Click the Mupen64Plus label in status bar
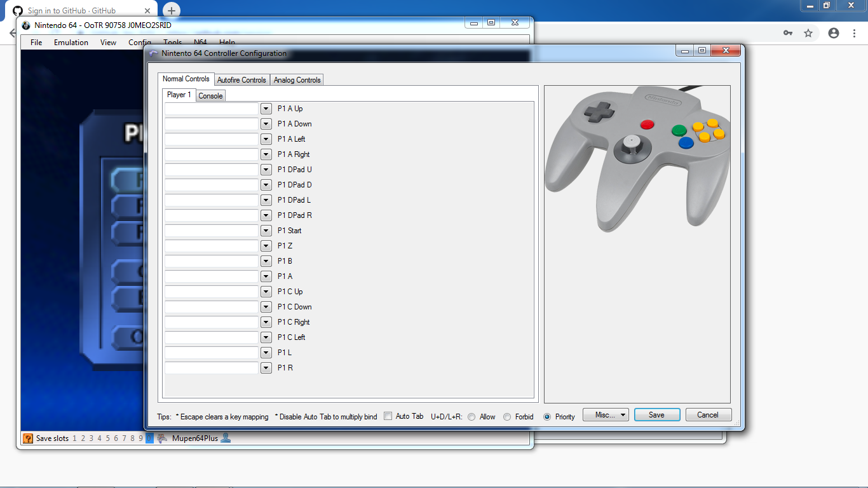The image size is (868, 488). (195, 438)
